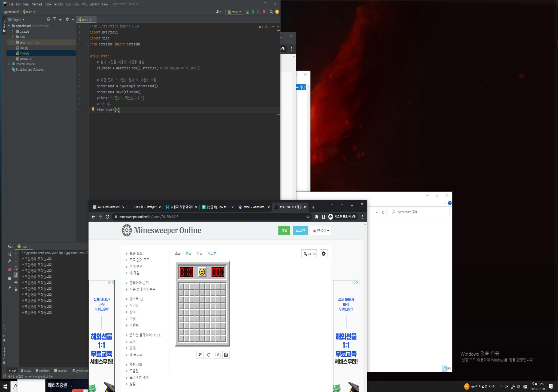Click the refresh icon below Minesweeper board
The image size is (558, 392).
[x=208, y=355]
